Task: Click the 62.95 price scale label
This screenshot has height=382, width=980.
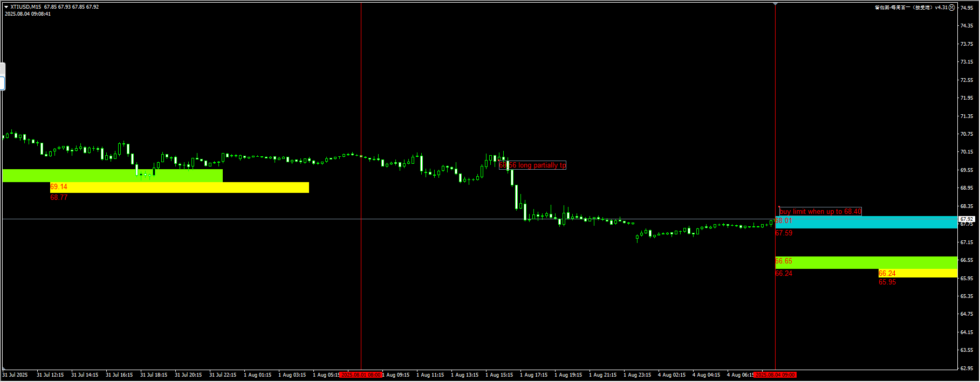Action: 967,369
